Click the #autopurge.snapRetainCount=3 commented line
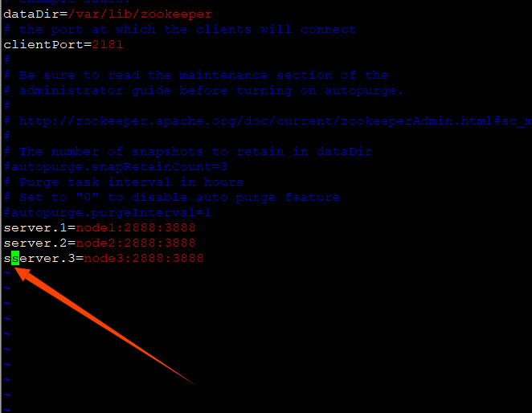 coord(116,167)
